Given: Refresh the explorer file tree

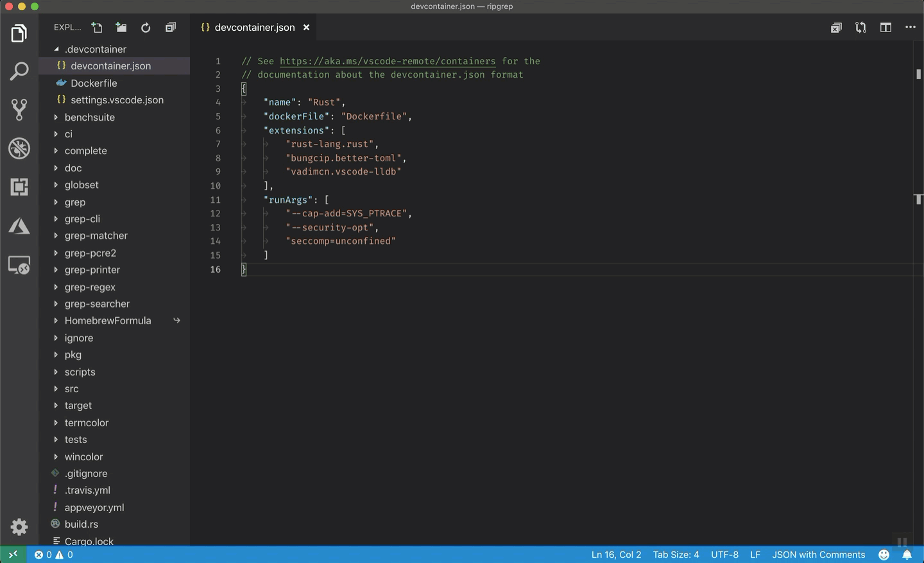Looking at the screenshot, I should 146,28.
